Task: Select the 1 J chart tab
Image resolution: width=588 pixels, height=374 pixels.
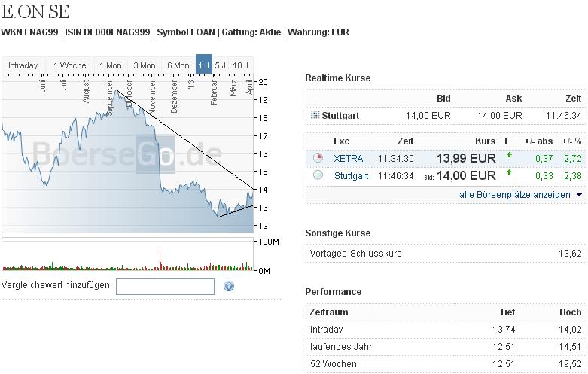Action: coord(203,65)
